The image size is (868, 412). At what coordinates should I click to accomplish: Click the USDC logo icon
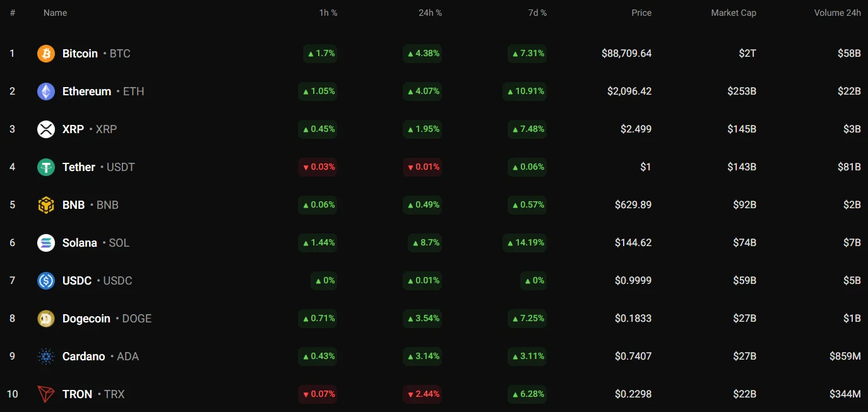(46, 281)
